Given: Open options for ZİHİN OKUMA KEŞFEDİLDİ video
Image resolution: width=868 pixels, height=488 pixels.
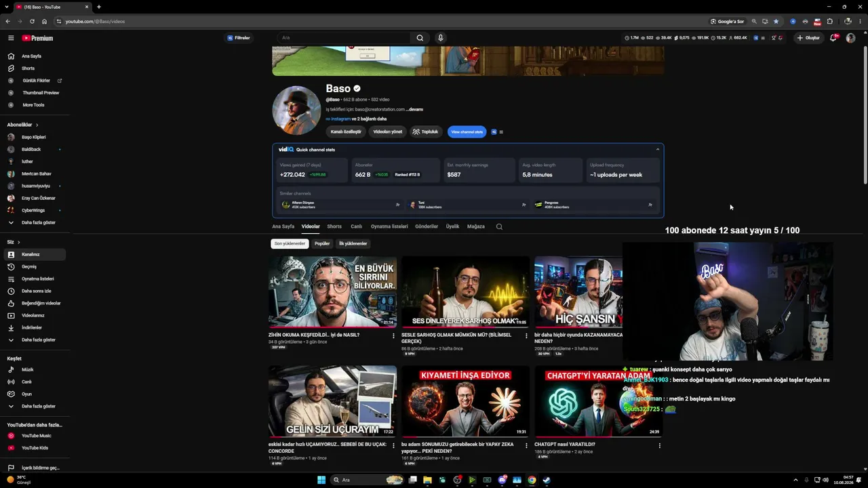Looking at the screenshot, I should (x=393, y=335).
